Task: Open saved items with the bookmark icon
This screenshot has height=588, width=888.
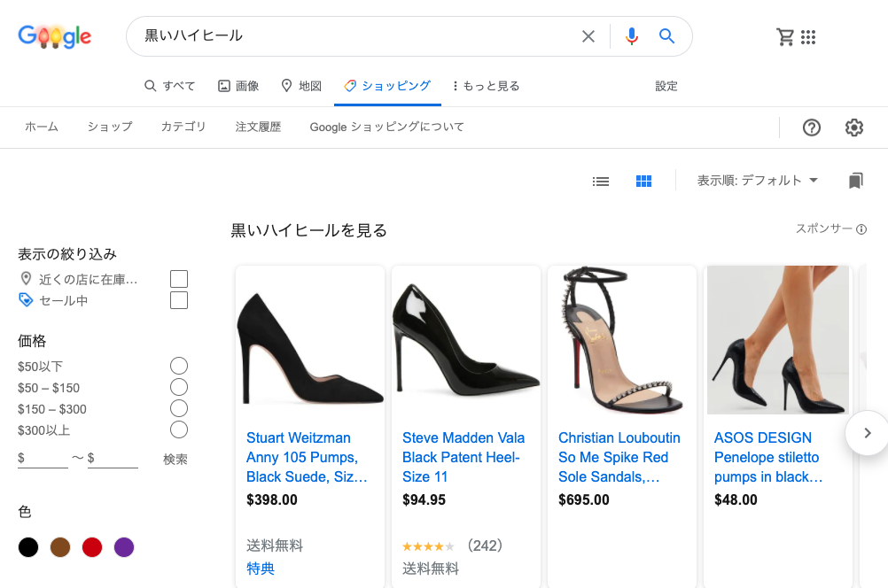Action: point(855,181)
